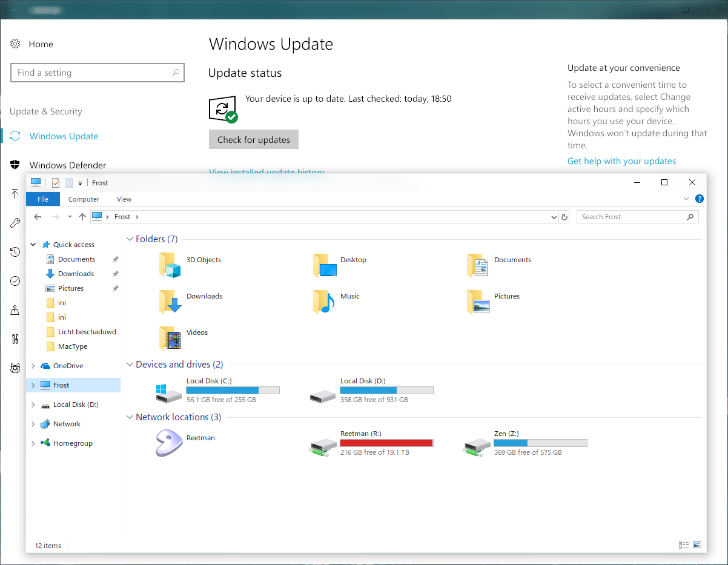Unpin Documents using its pin icon
The width and height of the screenshot is (728, 565).
(x=115, y=259)
